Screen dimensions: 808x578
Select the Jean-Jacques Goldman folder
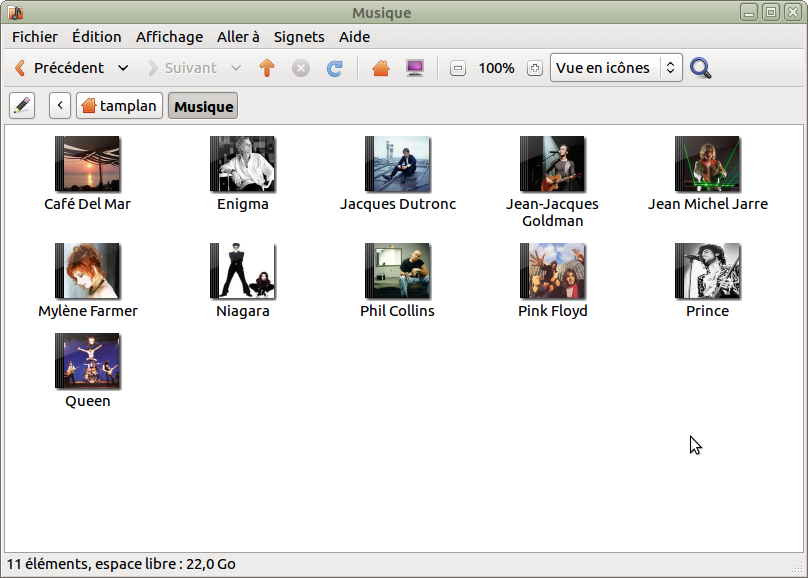[552, 182]
